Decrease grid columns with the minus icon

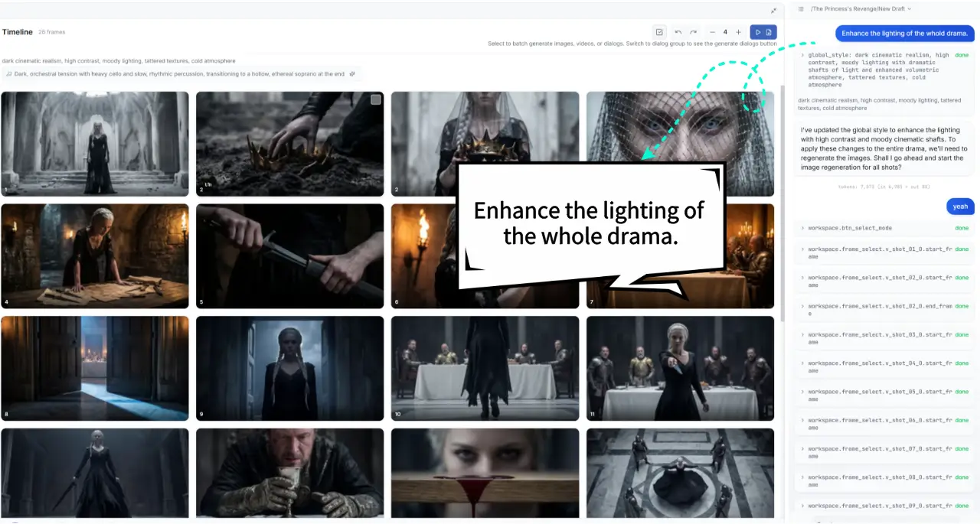click(x=712, y=32)
